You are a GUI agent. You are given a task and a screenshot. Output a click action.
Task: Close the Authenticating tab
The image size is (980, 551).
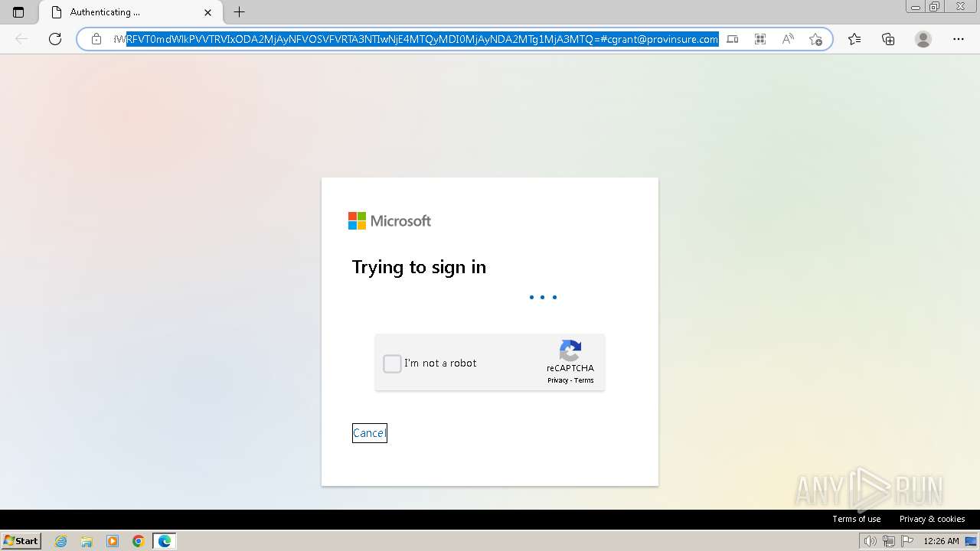[207, 12]
